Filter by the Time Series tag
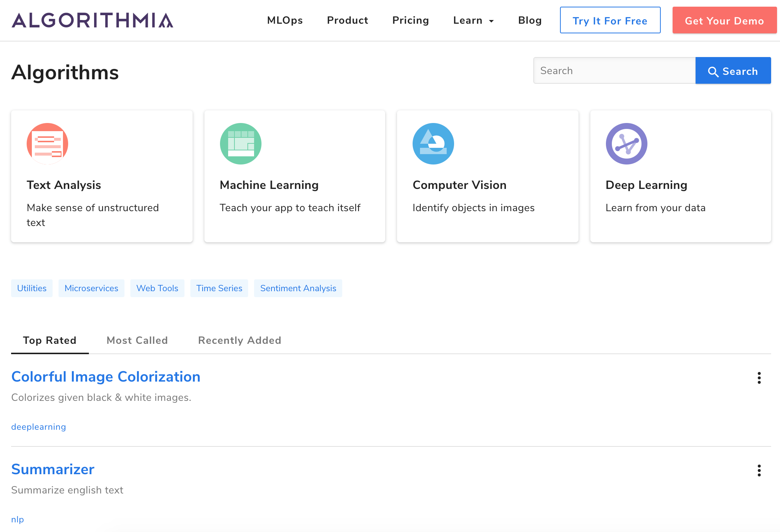780x532 pixels. (219, 288)
